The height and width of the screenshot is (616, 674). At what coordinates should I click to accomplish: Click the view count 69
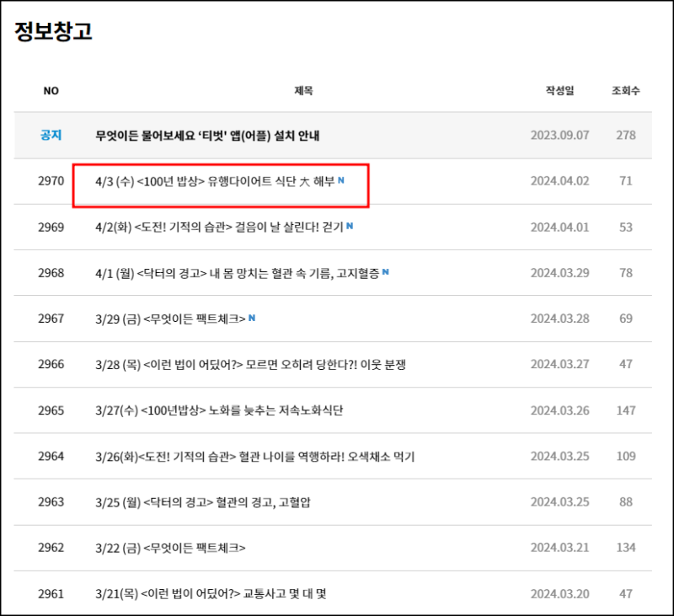pos(626,319)
